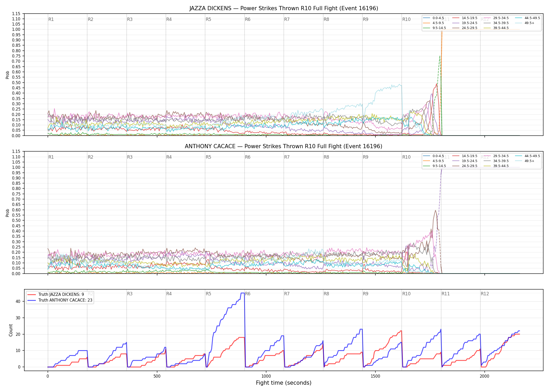This screenshot has width=549, height=392.
Task: Select 49.5+ legend entry in Anthony Cacace chart
Action: pyautogui.click(x=525, y=161)
